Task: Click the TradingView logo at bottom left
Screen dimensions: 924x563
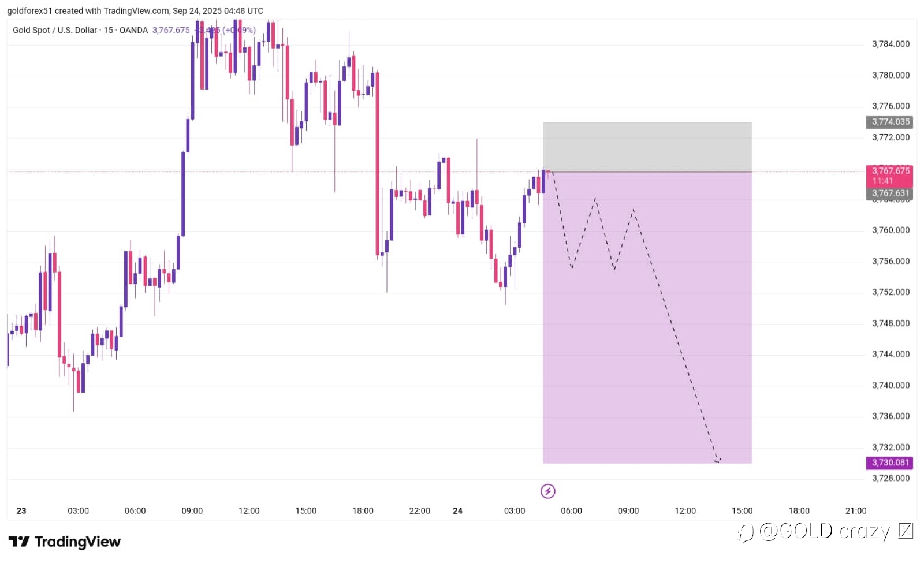Action: tap(65, 542)
